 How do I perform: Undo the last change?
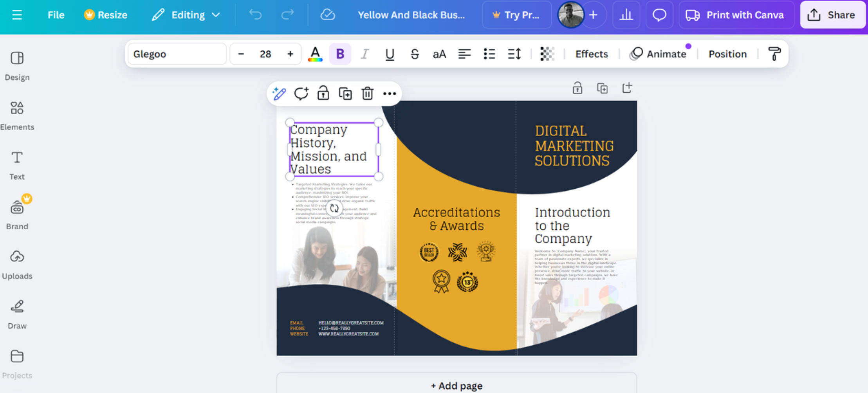click(x=255, y=15)
